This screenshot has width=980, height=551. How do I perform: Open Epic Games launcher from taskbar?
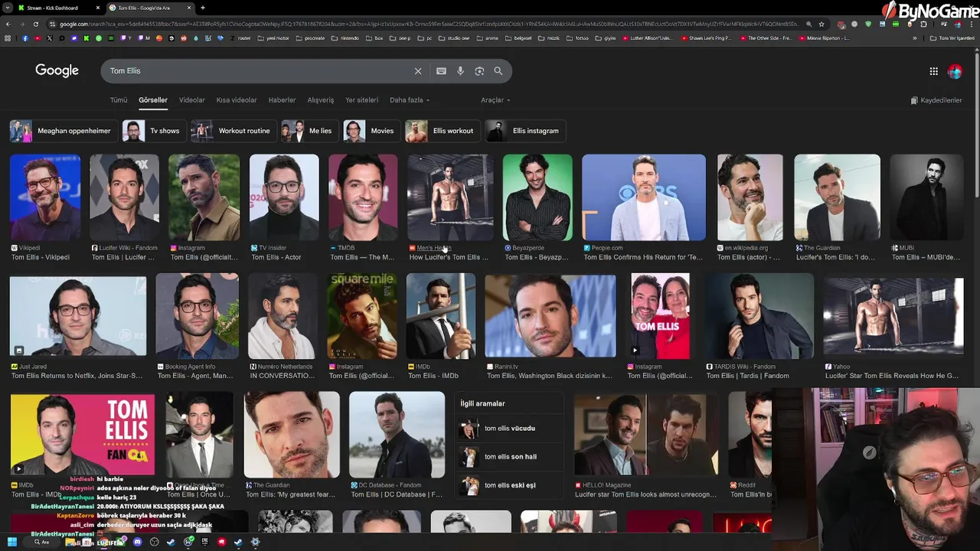[204, 542]
